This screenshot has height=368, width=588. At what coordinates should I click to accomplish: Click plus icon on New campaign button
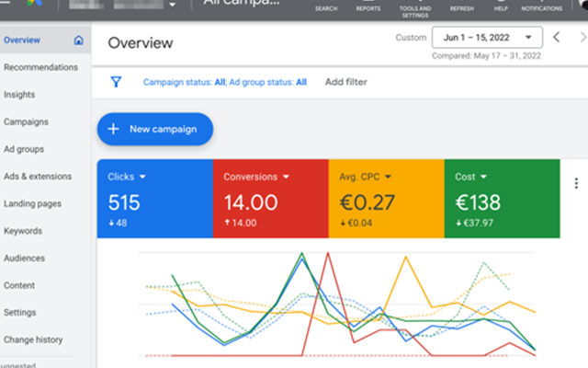tap(113, 129)
